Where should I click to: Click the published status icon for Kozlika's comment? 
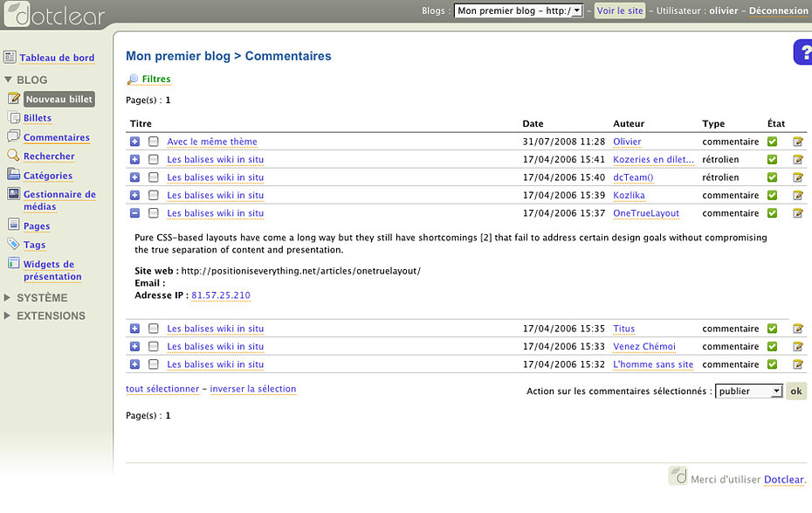[772, 195]
